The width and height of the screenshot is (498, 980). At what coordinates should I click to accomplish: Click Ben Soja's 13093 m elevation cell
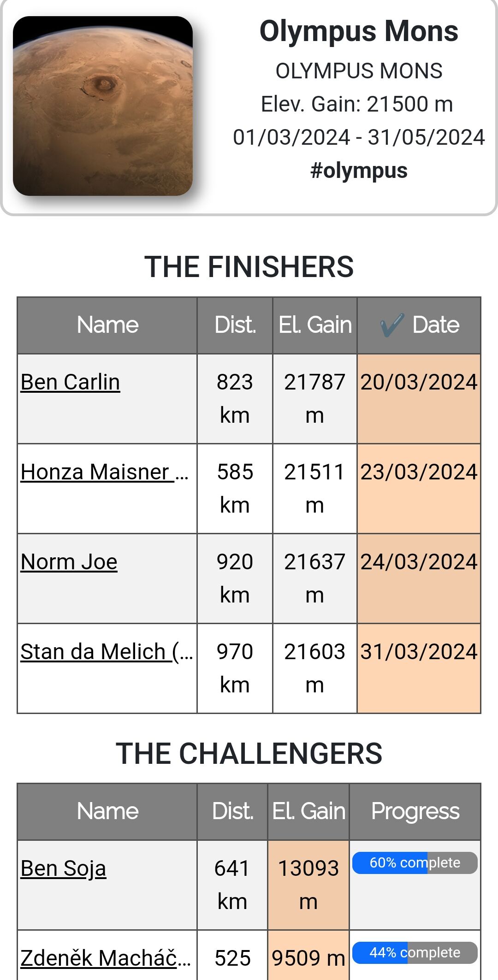pos(308,885)
